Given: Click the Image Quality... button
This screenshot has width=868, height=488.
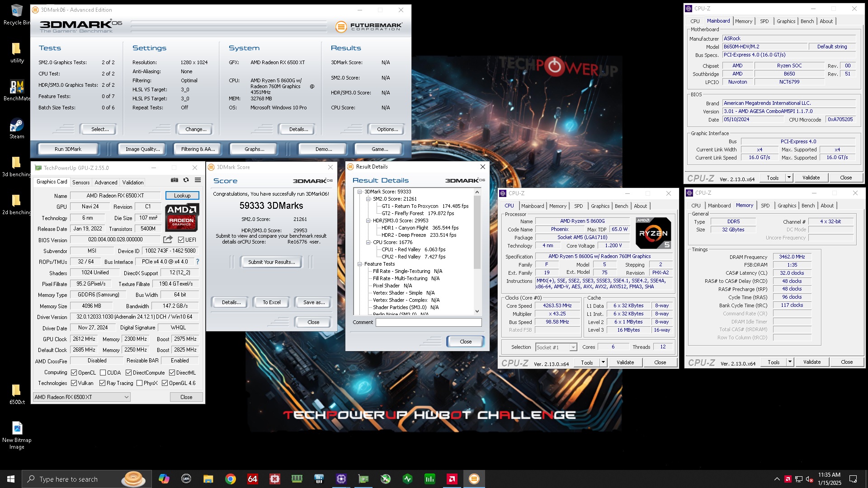Looking at the screenshot, I should pos(142,149).
